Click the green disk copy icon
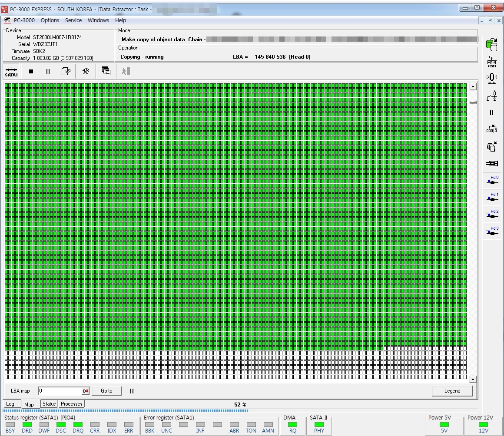 [492, 44]
